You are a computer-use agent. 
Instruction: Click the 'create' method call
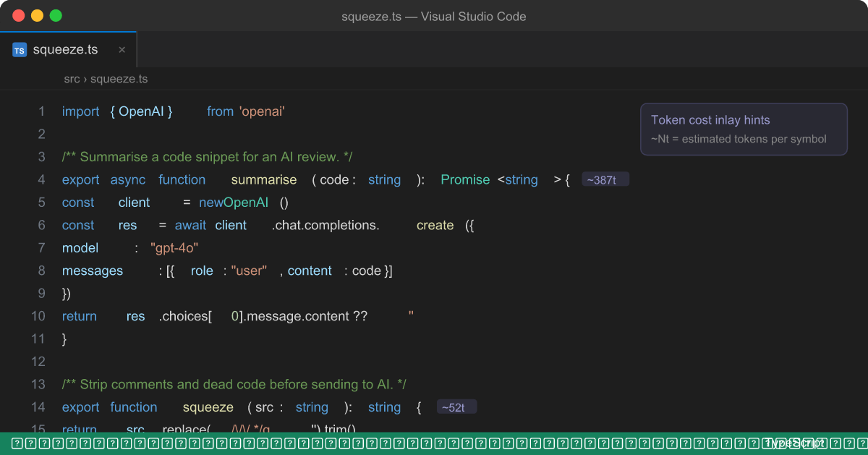coord(435,225)
